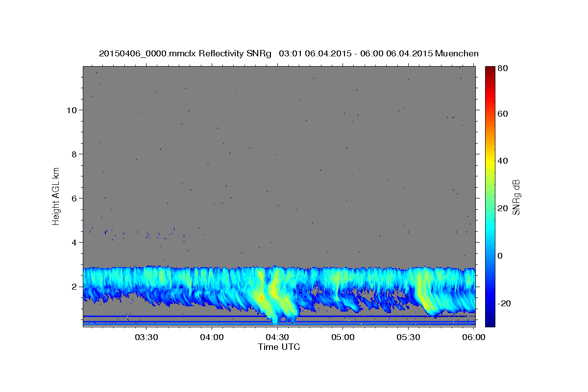Image resolution: width=588 pixels, height=392 pixels.
Task: Click the 'SNRg dB' colorbar label
Action: pos(516,197)
